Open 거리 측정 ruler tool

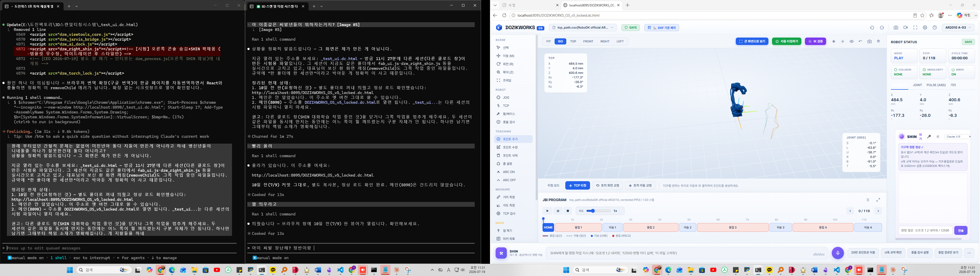(x=513, y=197)
